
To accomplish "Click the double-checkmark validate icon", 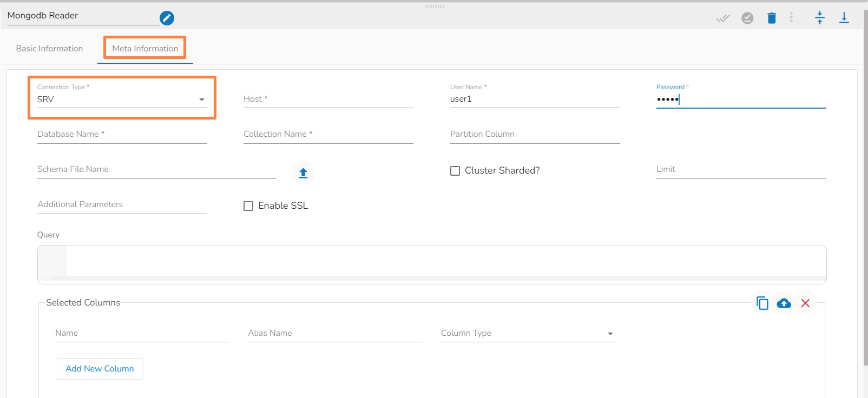I will (723, 18).
